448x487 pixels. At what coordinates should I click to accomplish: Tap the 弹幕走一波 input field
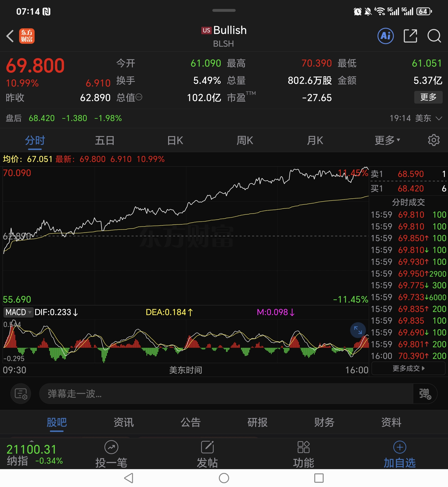click(226, 394)
